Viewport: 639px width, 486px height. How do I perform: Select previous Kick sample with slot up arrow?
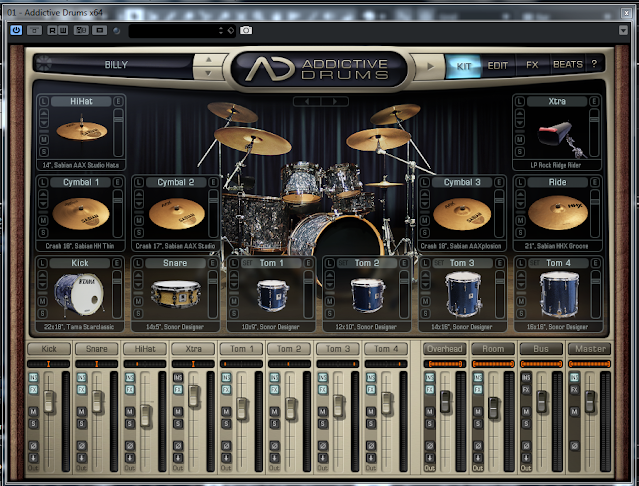coord(42,275)
